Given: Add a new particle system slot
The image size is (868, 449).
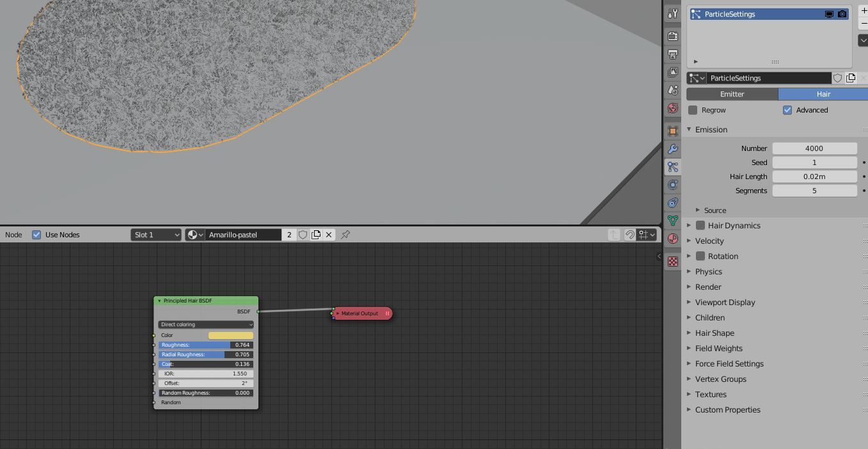Looking at the screenshot, I should [x=864, y=10].
